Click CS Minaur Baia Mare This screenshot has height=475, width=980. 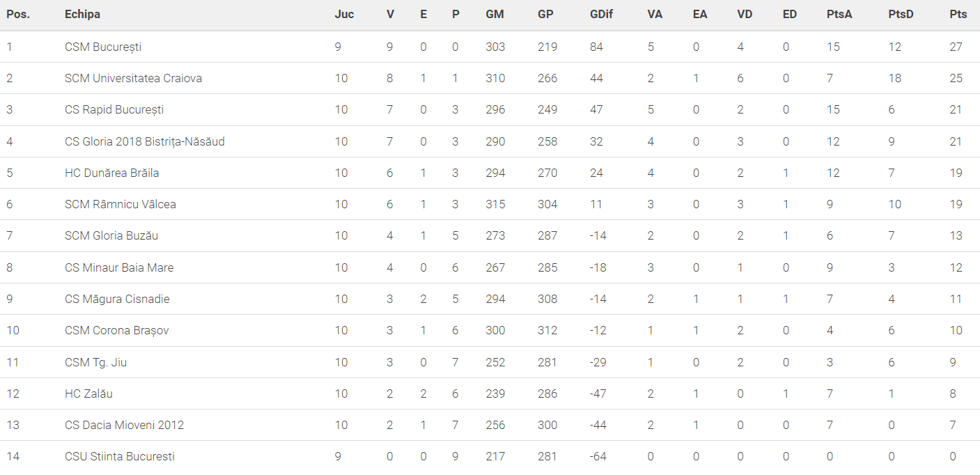click(x=119, y=267)
